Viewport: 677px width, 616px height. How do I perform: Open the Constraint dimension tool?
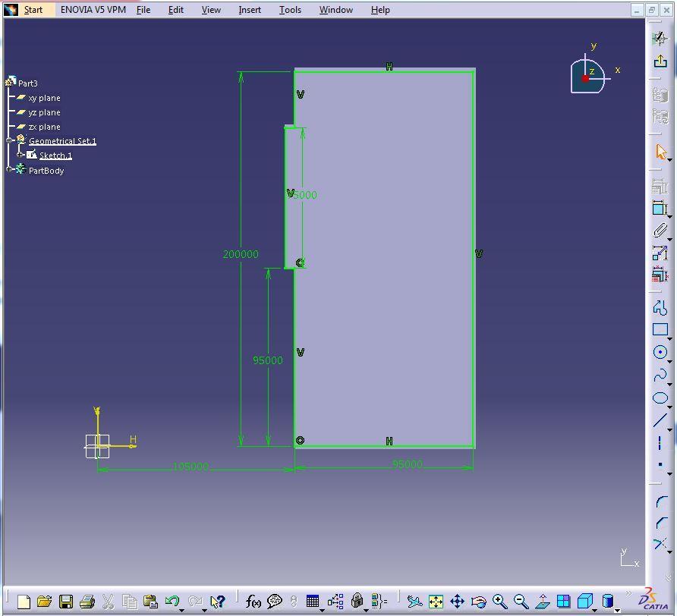[660, 208]
